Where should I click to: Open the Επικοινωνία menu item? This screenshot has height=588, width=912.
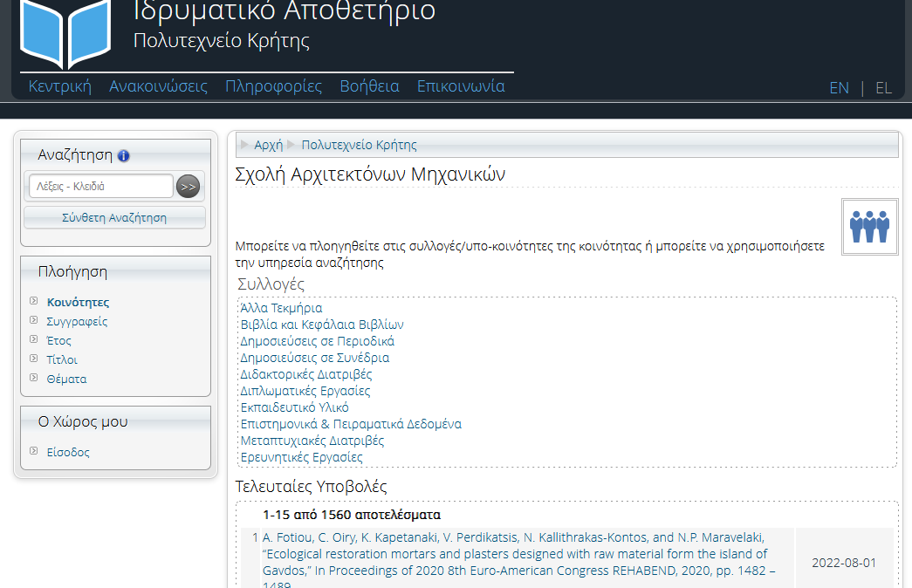pos(461,86)
